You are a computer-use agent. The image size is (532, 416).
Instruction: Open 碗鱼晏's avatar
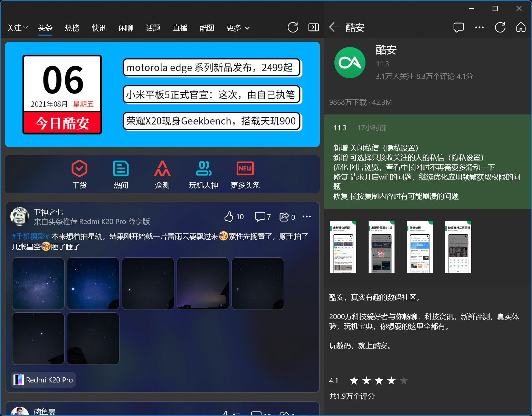coord(20,411)
